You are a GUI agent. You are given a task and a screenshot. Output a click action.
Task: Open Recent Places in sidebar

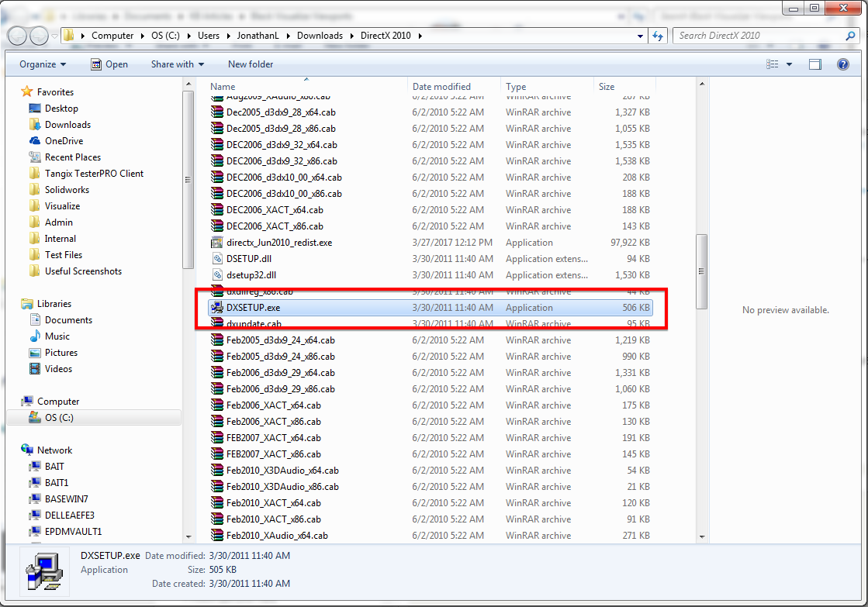[x=72, y=157]
